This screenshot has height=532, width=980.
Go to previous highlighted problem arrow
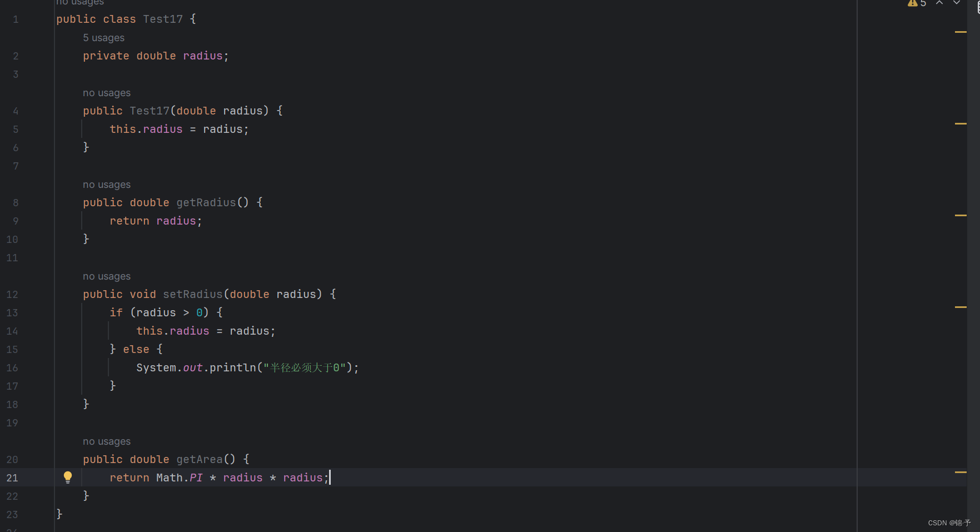pos(939,3)
